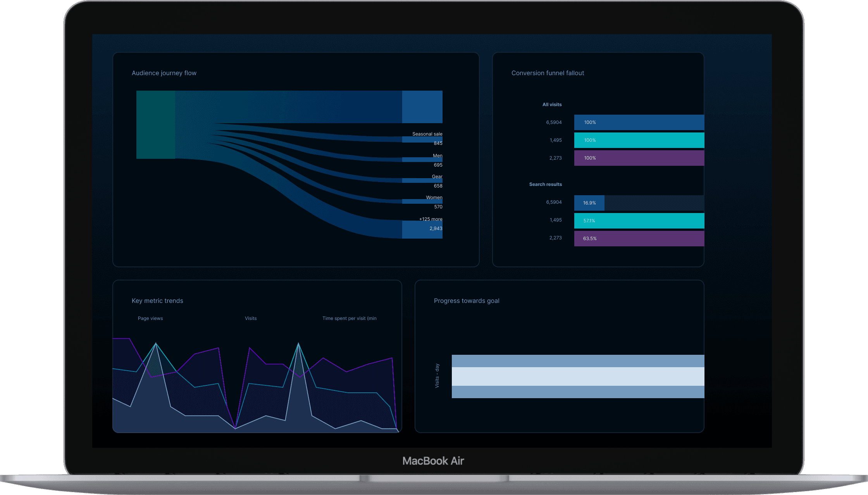Select Time spent per visit label
Screen dimensions: 868x495
[349, 318]
